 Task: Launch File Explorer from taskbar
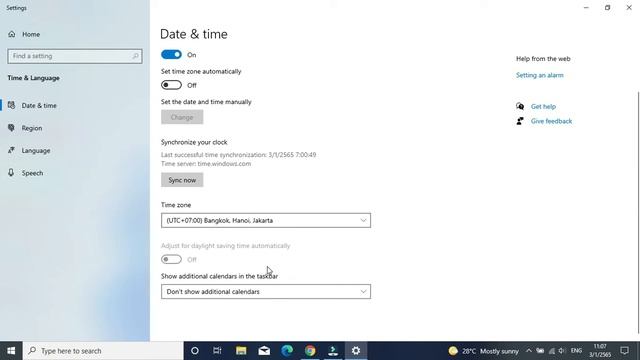pos(241,351)
